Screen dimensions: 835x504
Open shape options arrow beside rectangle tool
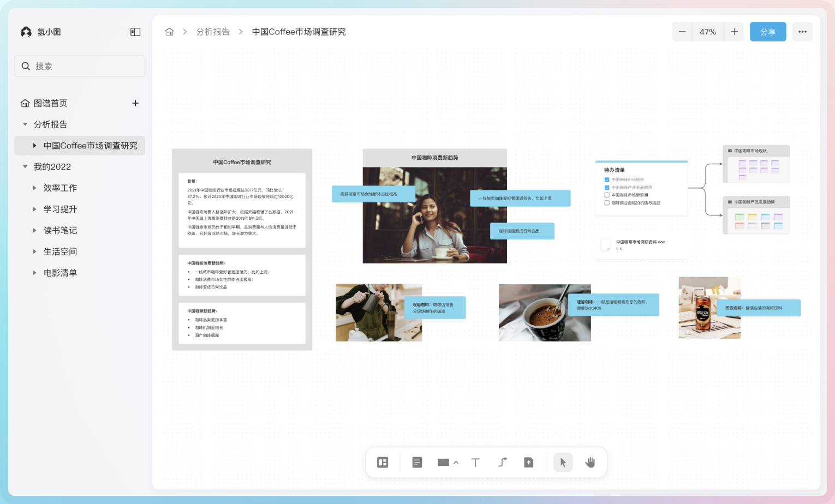[456, 463]
